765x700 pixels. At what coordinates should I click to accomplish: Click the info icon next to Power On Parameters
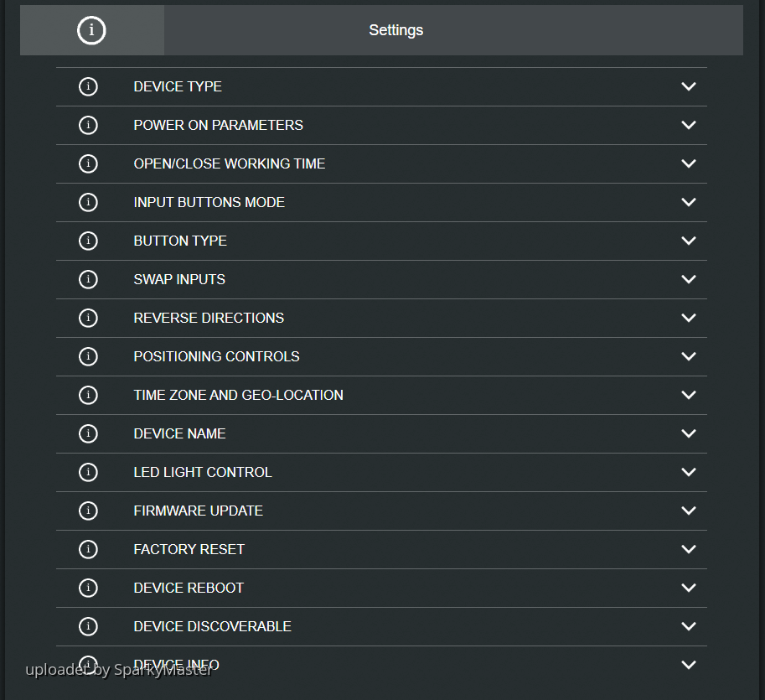88,125
